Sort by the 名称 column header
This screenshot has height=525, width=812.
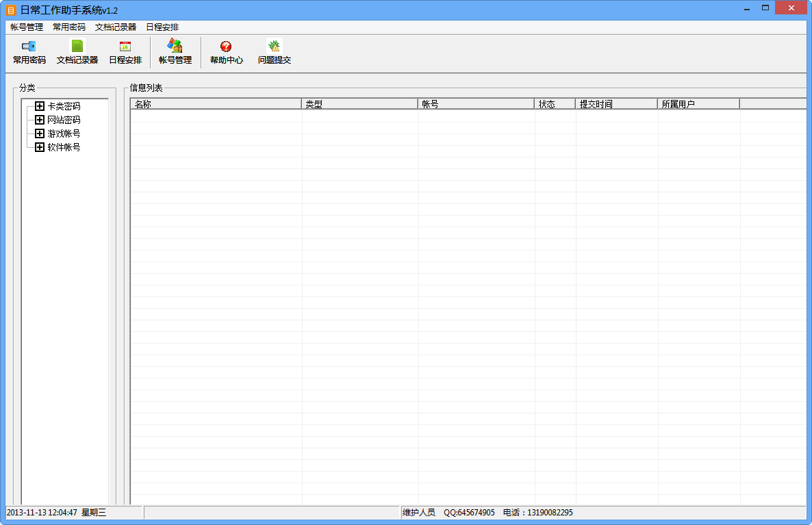[x=216, y=104]
